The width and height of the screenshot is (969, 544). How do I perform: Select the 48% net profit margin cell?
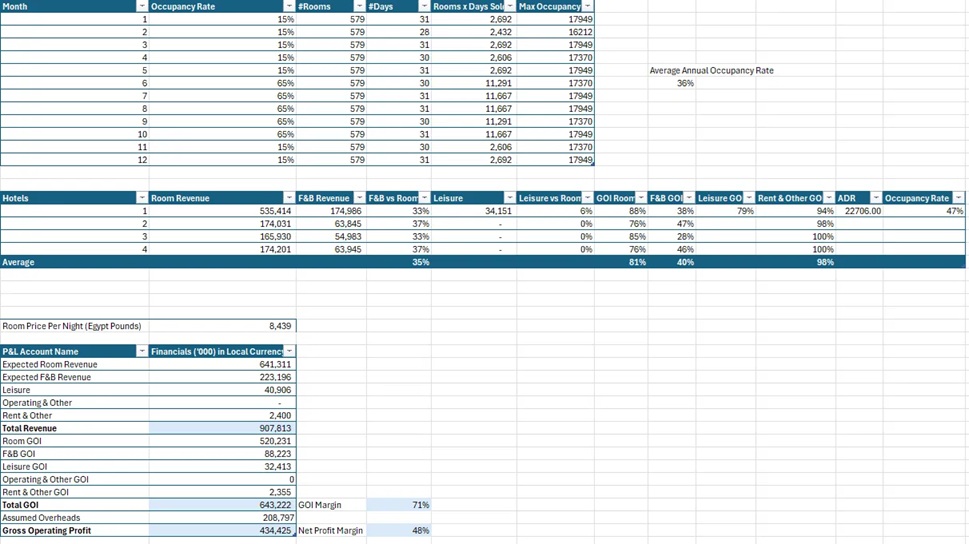[x=399, y=530]
